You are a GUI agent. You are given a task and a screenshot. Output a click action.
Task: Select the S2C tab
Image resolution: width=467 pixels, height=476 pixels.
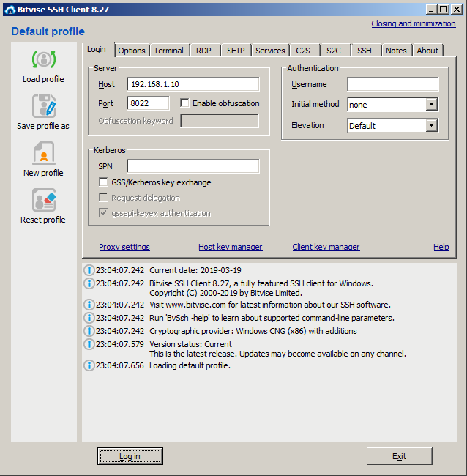point(334,51)
